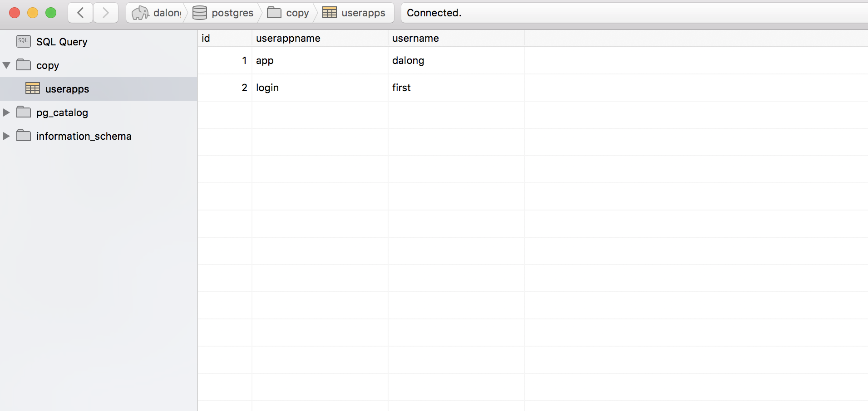Click the pg_catalog folder icon
Viewport: 868px width, 411px height.
(24, 112)
